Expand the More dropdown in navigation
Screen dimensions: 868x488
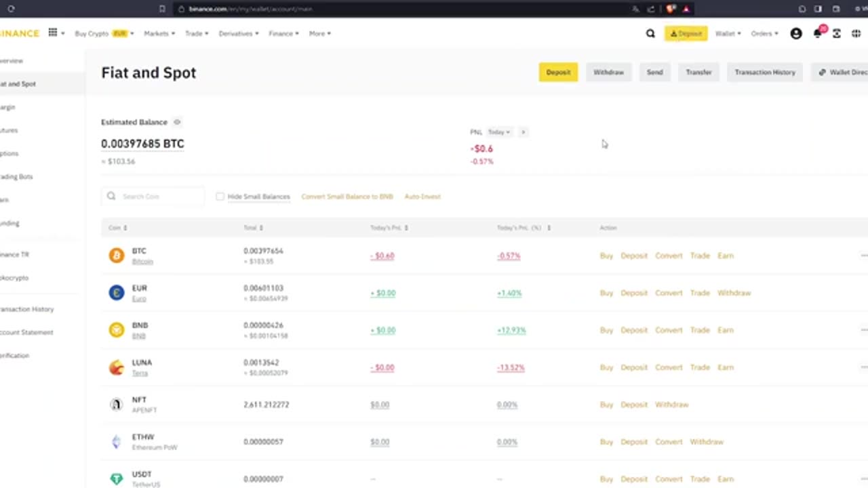tap(319, 33)
